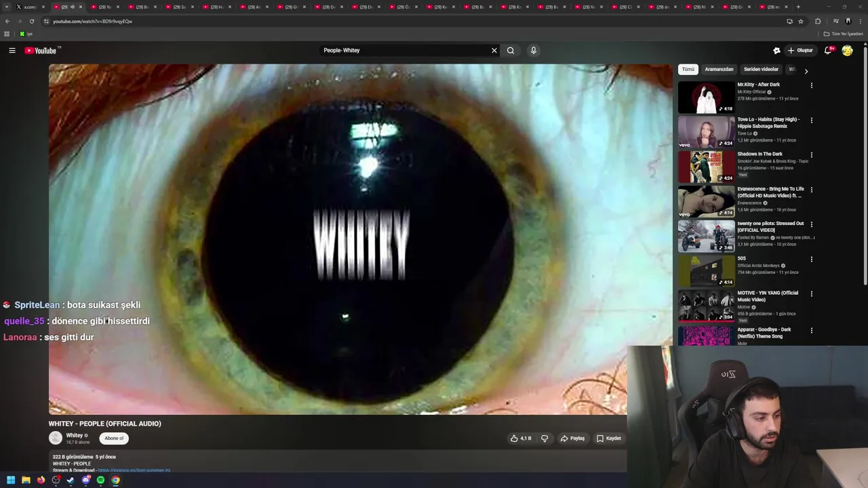
Task: Open options for 505 video
Action: click(x=812, y=259)
